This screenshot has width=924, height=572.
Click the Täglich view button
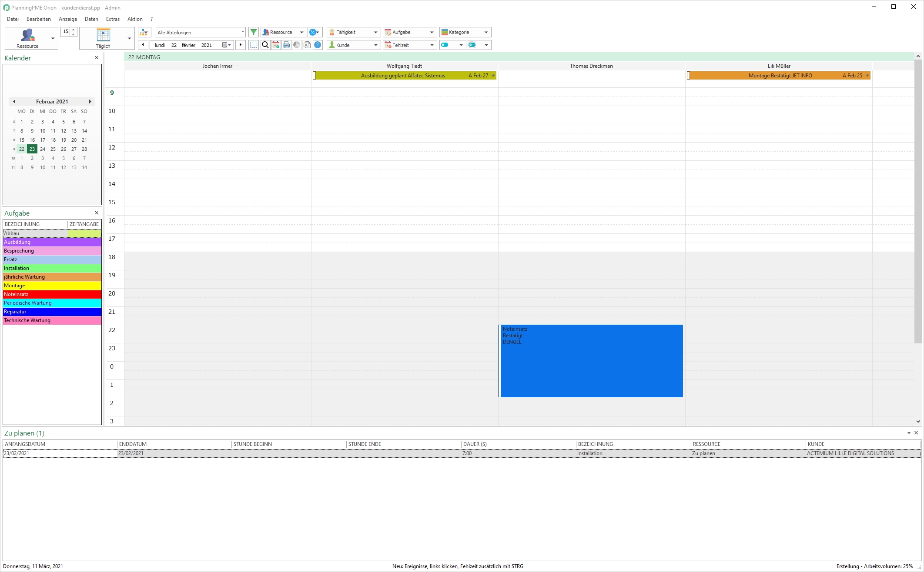(x=103, y=38)
